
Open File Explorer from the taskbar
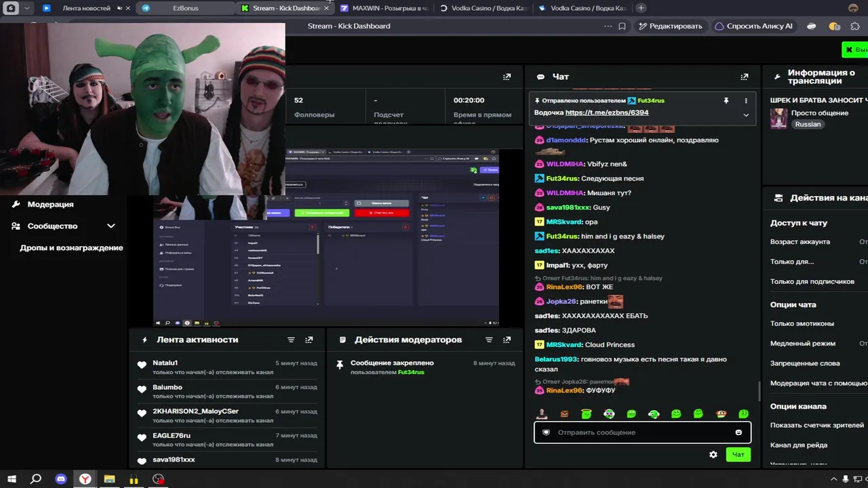point(109,479)
